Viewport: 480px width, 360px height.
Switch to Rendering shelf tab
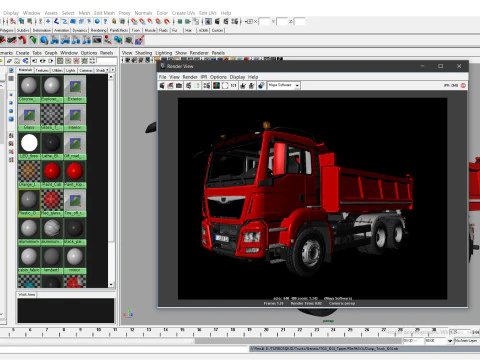[x=99, y=30]
